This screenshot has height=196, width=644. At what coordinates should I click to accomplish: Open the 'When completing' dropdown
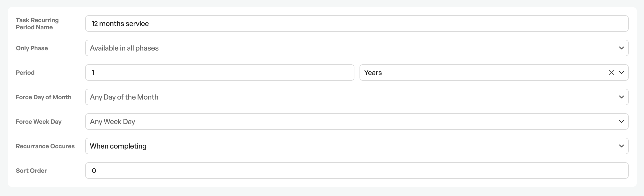point(357,146)
